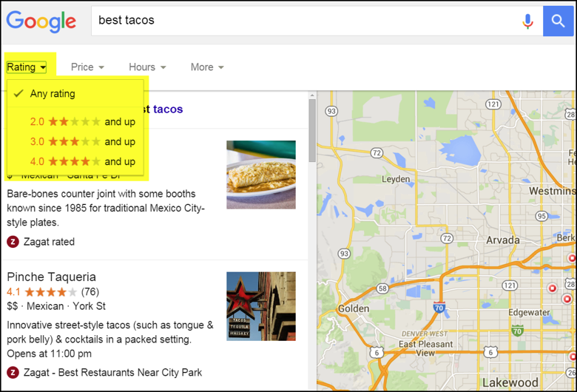The image size is (577, 392).
Task: Click the Google logo
Action: tap(41, 21)
